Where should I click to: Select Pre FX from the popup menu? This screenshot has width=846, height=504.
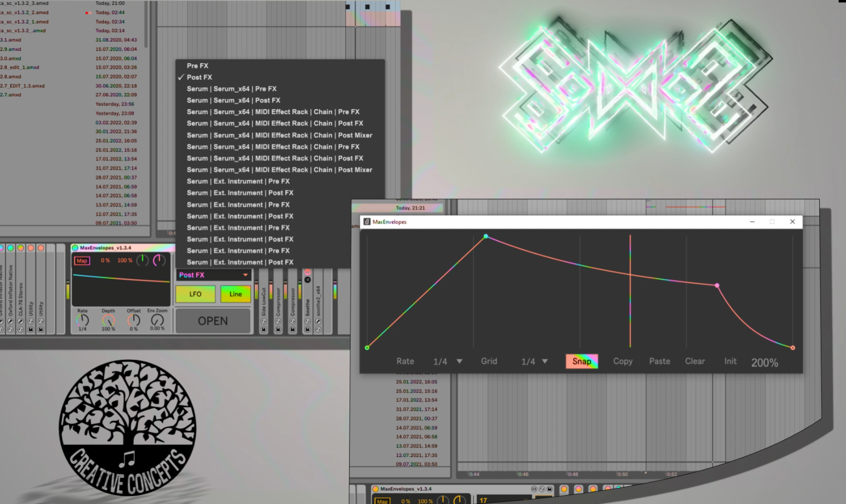[x=197, y=66]
